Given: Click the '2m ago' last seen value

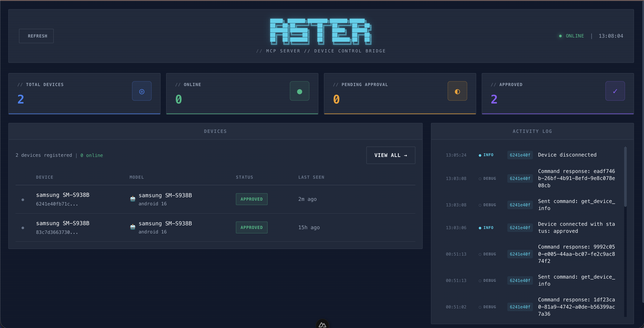Looking at the screenshot, I should pos(307,199).
